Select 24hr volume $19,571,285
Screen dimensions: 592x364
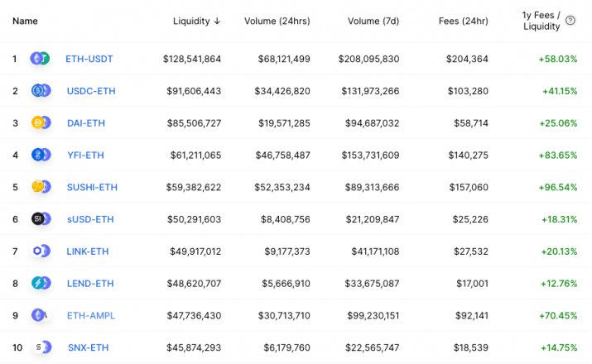tap(284, 123)
